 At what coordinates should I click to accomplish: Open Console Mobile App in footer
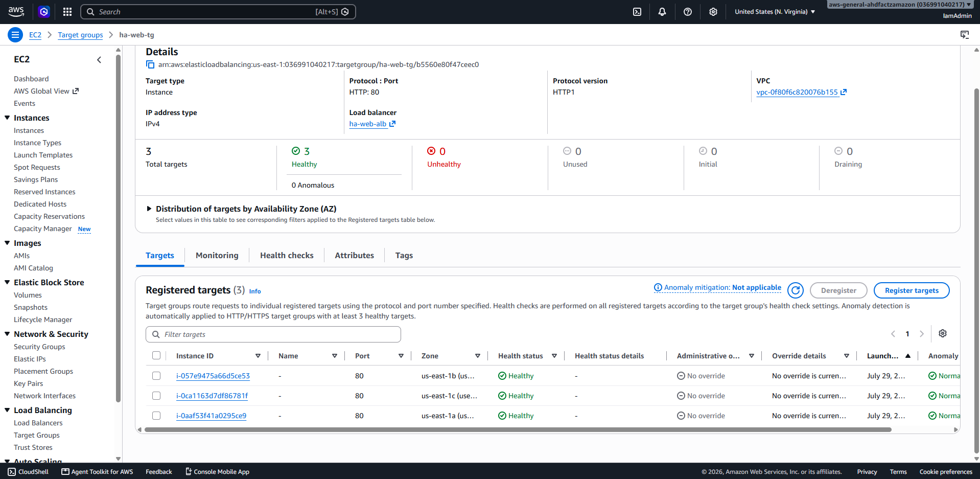point(217,472)
